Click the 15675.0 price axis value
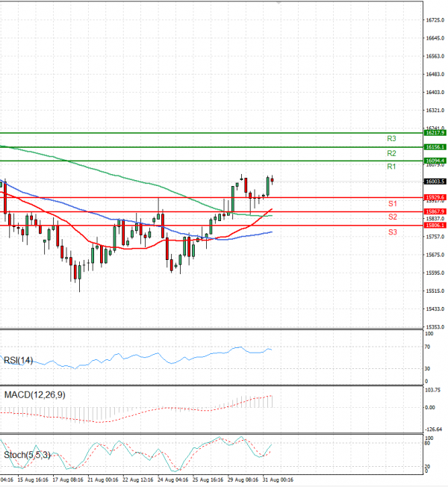This screenshot has height=487, width=448. (435, 255)
